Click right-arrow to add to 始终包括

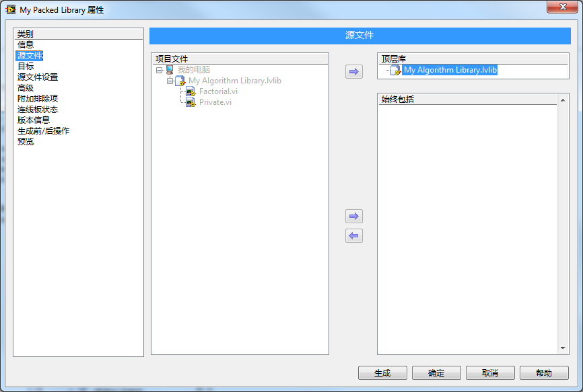click(353, 217)
